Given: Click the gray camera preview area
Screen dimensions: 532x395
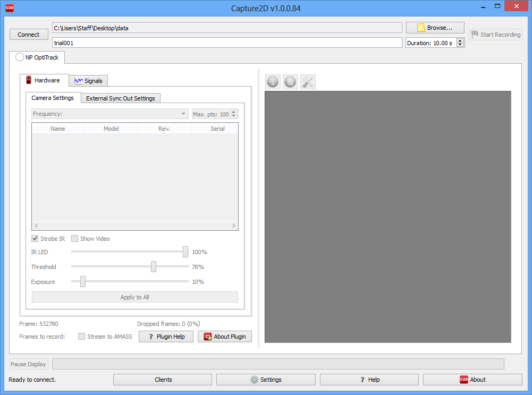Looking at the screenshot, I should (x=388, y=217).
